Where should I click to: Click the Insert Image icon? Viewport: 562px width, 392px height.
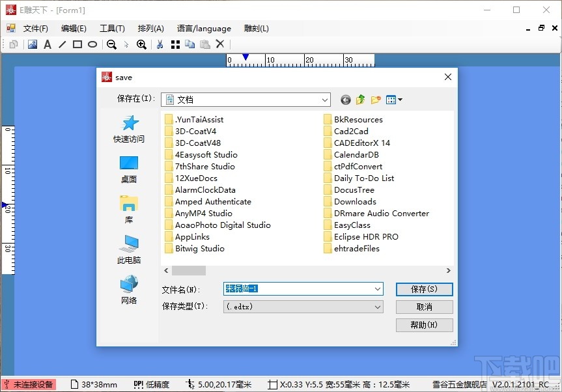pos(33,44)
